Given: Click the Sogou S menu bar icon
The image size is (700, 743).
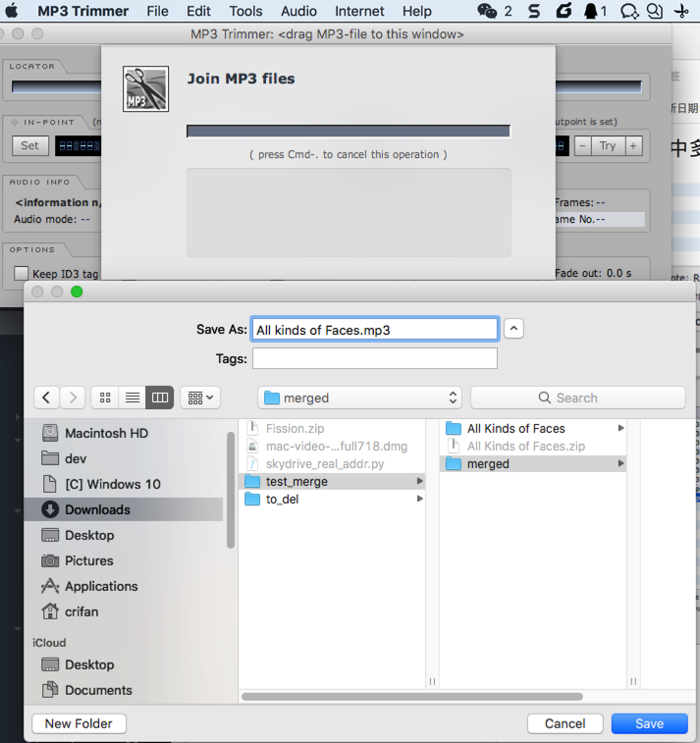Looking at the screenshot, I should tap(534, 11).
